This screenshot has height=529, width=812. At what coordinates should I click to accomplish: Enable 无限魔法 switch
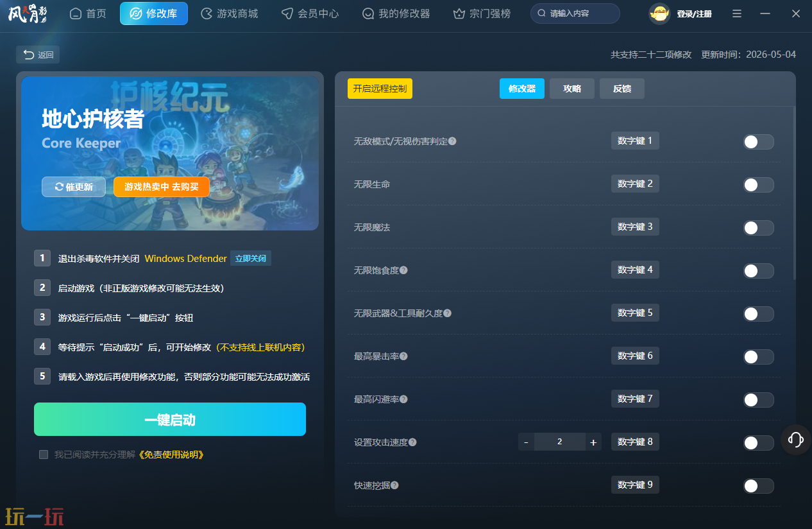coord(759,228)
